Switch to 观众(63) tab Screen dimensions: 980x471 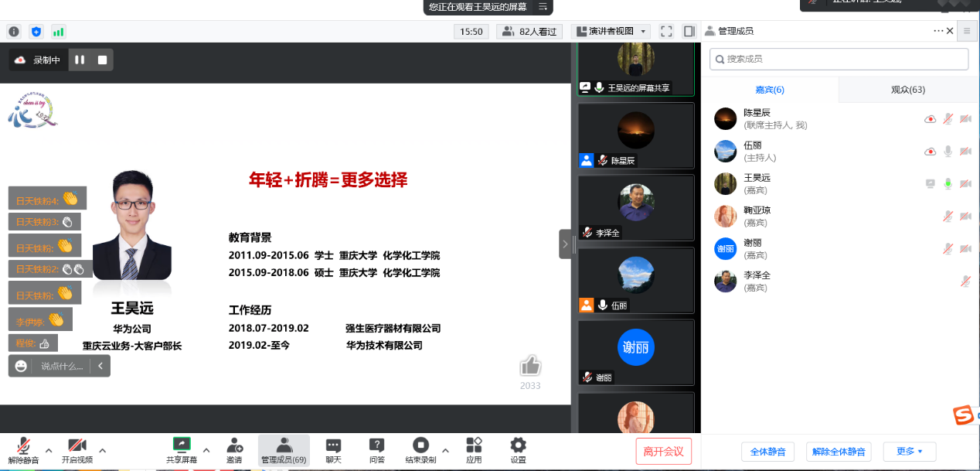click(907, 90)
